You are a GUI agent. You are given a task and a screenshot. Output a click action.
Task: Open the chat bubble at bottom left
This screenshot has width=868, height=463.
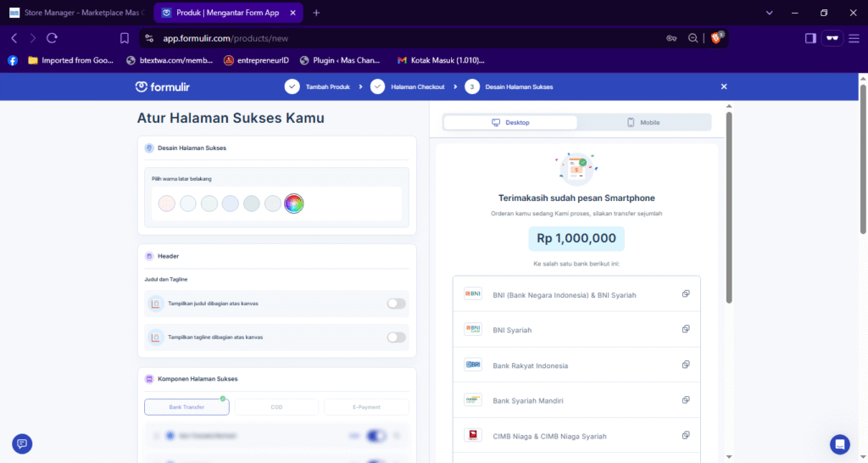click(x=22, y=443)
